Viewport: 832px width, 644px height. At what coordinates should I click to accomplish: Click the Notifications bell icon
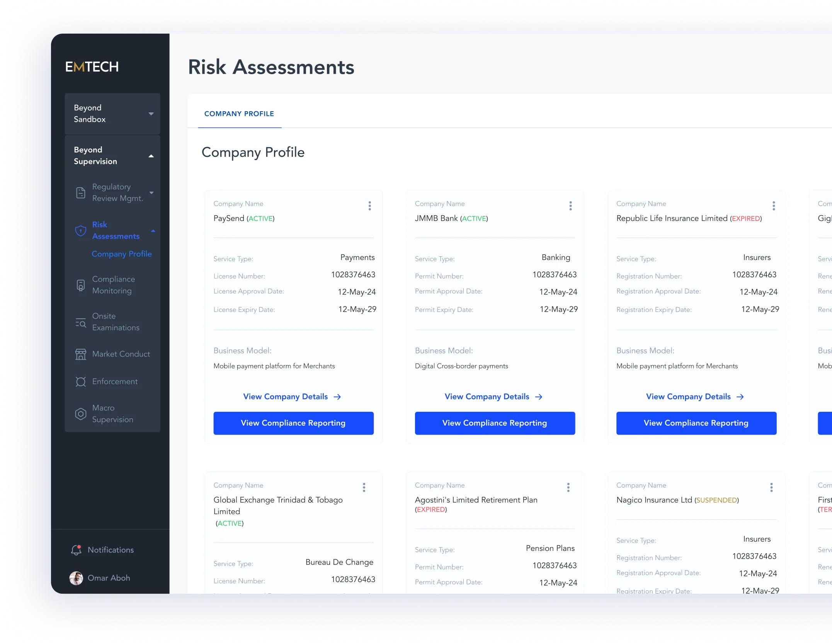coord(76,550)
